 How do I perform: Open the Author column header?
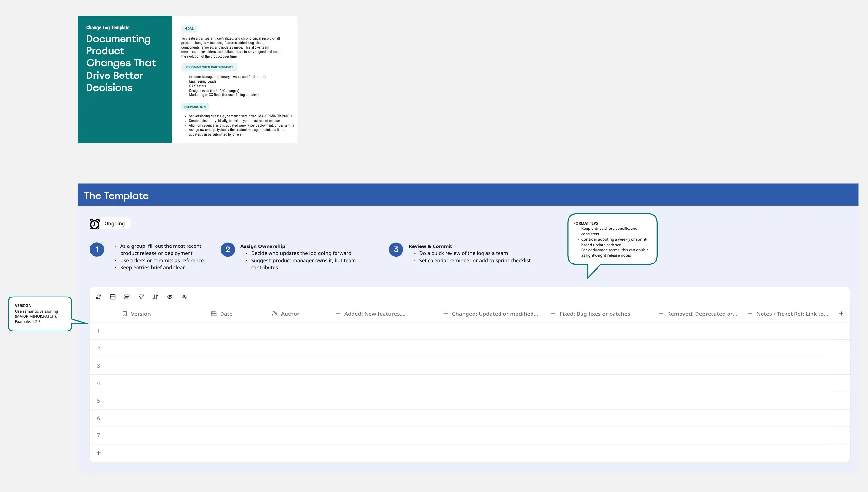click(290, 314)
